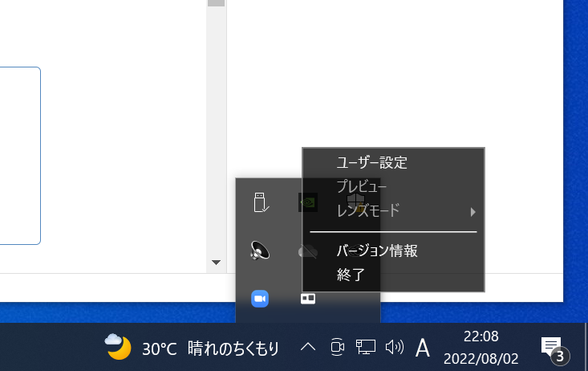Click the NVIDIA tray icon

pyautogui.click(x=308, y=202)
